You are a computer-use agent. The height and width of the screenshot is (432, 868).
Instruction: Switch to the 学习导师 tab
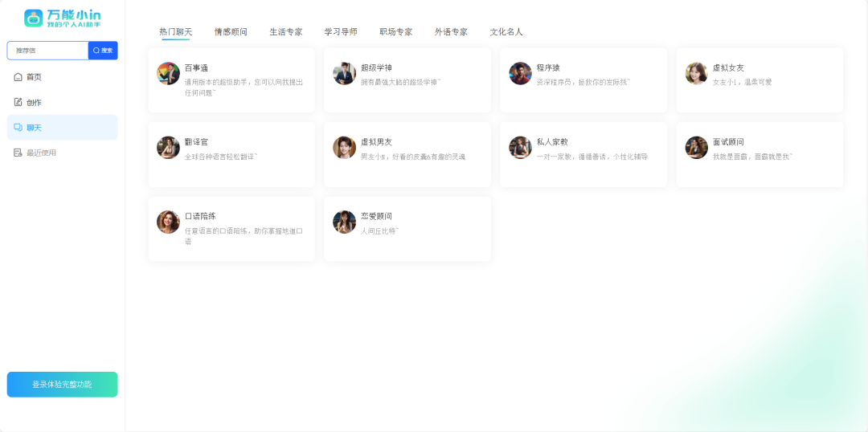341,32
